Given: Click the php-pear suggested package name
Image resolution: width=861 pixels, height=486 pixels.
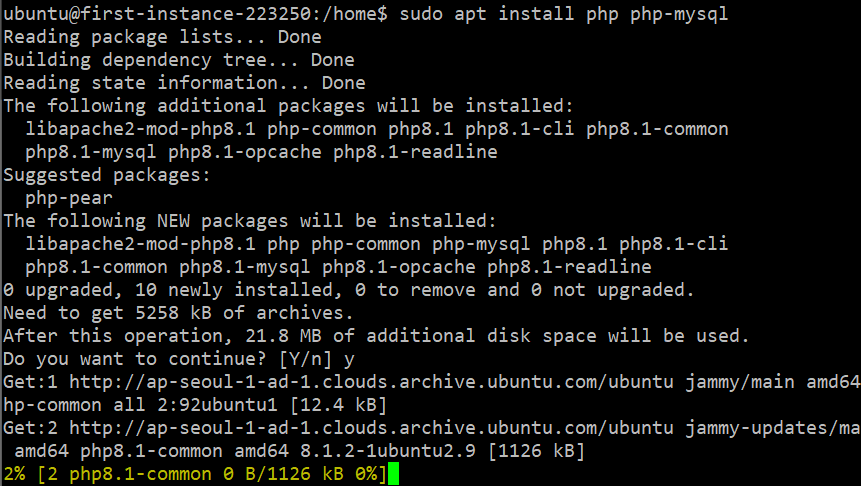Looking at the screenshot, I should click(69, 198).
